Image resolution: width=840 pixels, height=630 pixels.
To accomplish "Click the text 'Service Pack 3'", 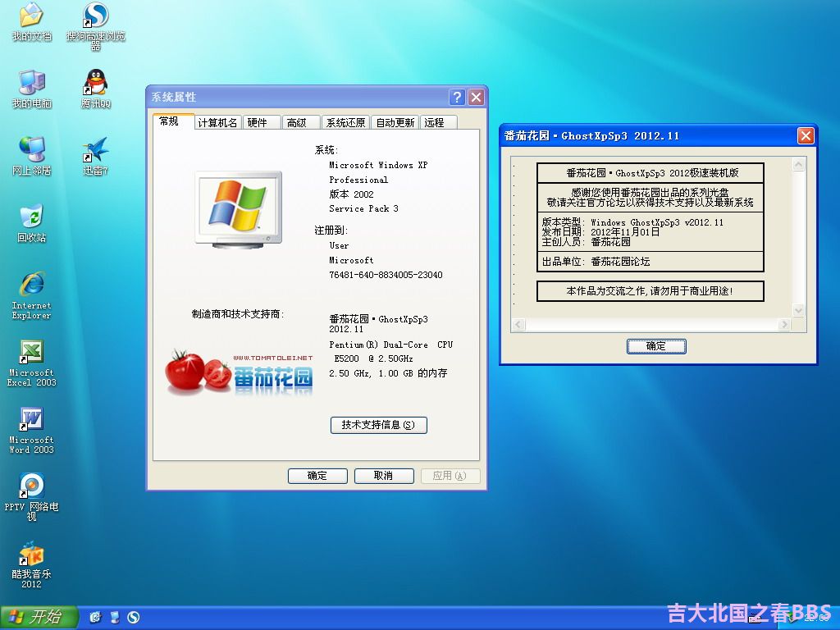I will coord(363,208).
